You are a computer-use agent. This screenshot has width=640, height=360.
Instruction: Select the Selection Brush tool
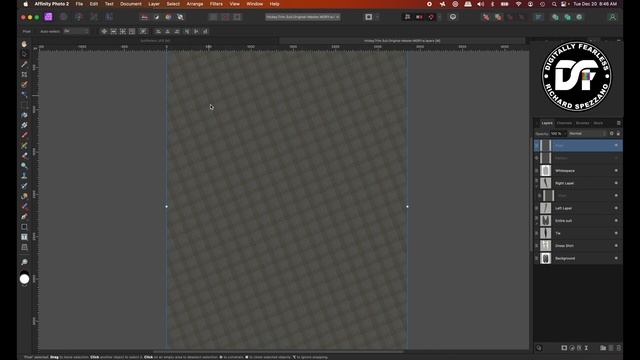point(24,84)
